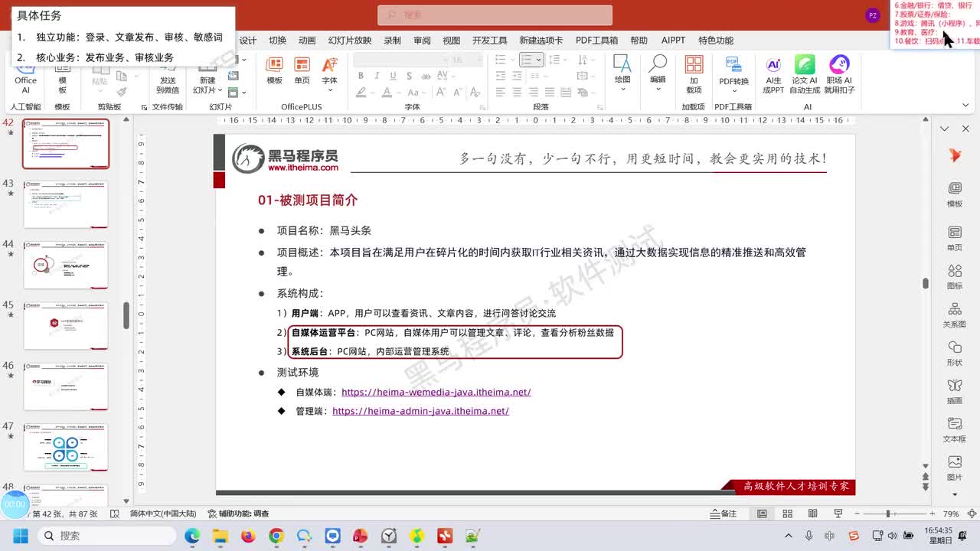This screenshot has height=551, width=980.
Task: Select slide 43 thumbnail
Action: pyautogui.click(x=66, y=204)
